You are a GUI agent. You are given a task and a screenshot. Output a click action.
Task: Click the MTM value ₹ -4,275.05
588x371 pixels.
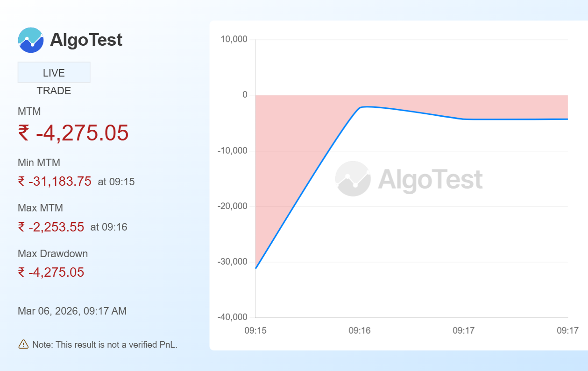pyautogui.click(x=73, y=134)
